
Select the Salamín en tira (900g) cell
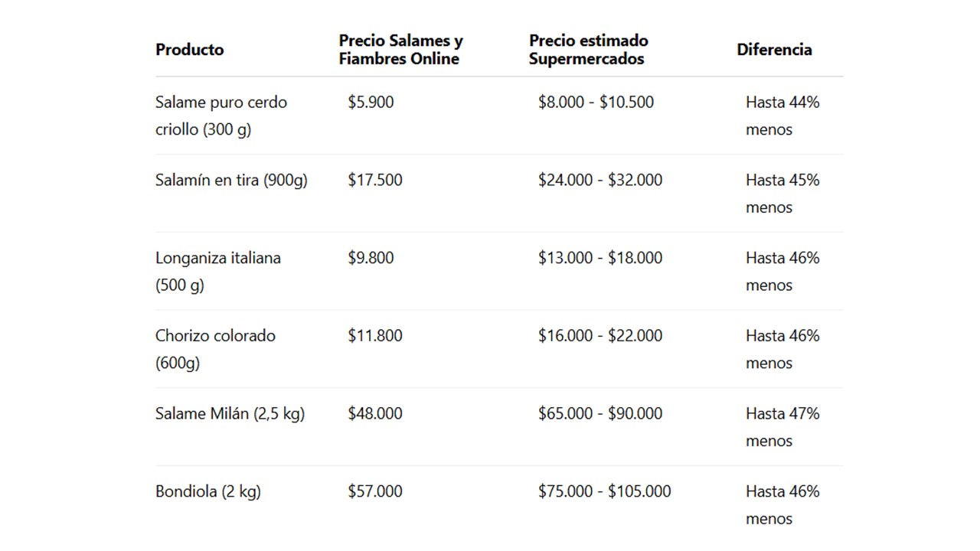point(231,180)
